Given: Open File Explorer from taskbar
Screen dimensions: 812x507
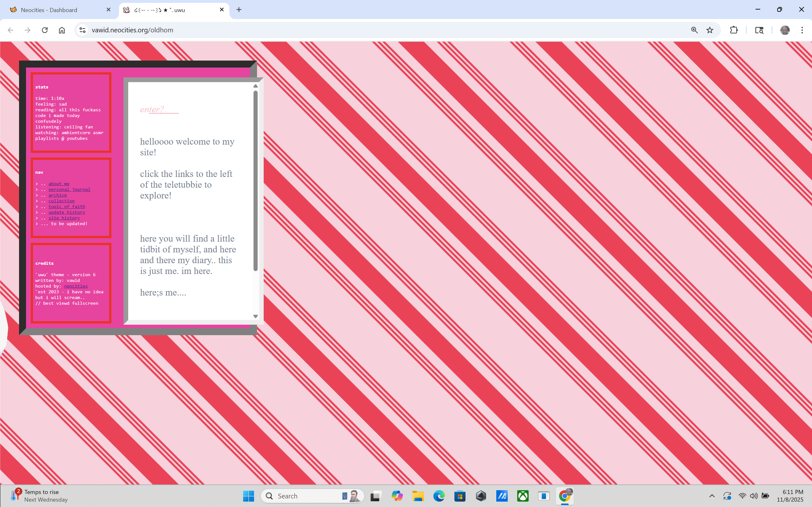Looking at the screenshot, I should coord(418,496).
